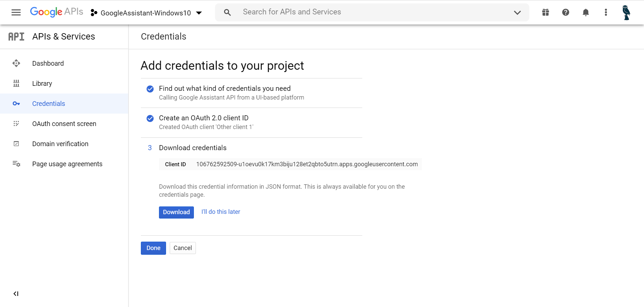This screenshot has width=644, height=307.
Task: Open the Library section
Action: click(42, 83)
